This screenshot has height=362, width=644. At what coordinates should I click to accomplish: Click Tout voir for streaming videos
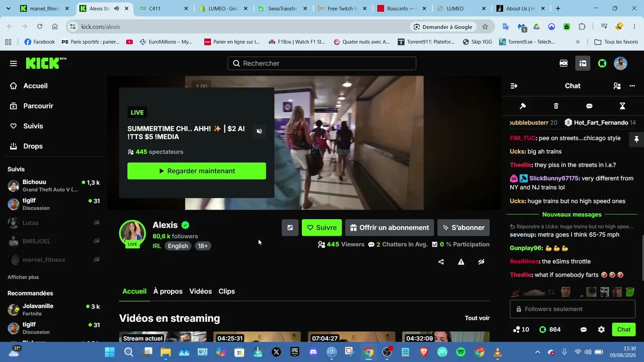(477, 318)
